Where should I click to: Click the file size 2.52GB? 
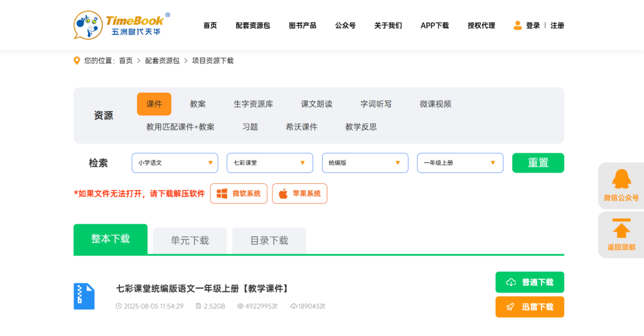pyautogui.click(x=215, y=306)
